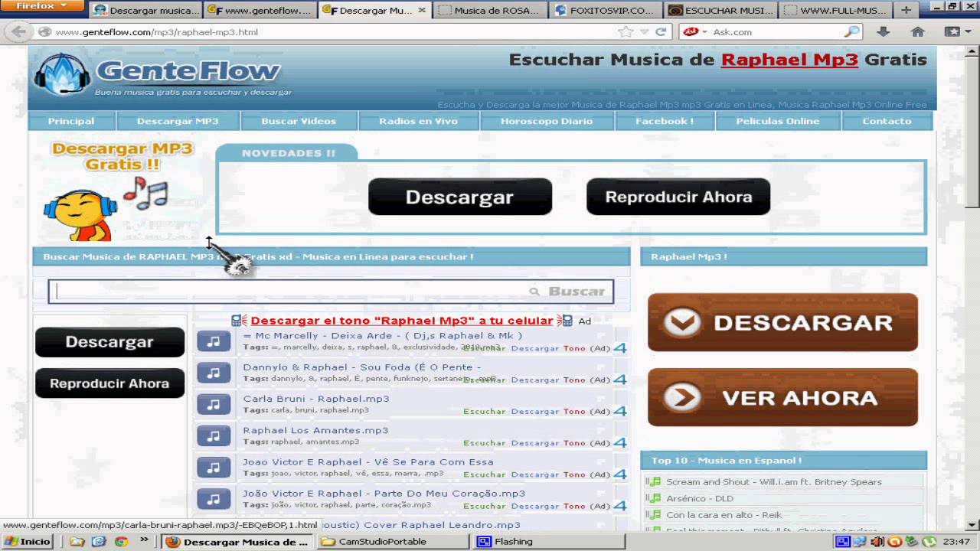Open the Firefox application menu dropdown
The image size is (980, 551).
(41, 6)
